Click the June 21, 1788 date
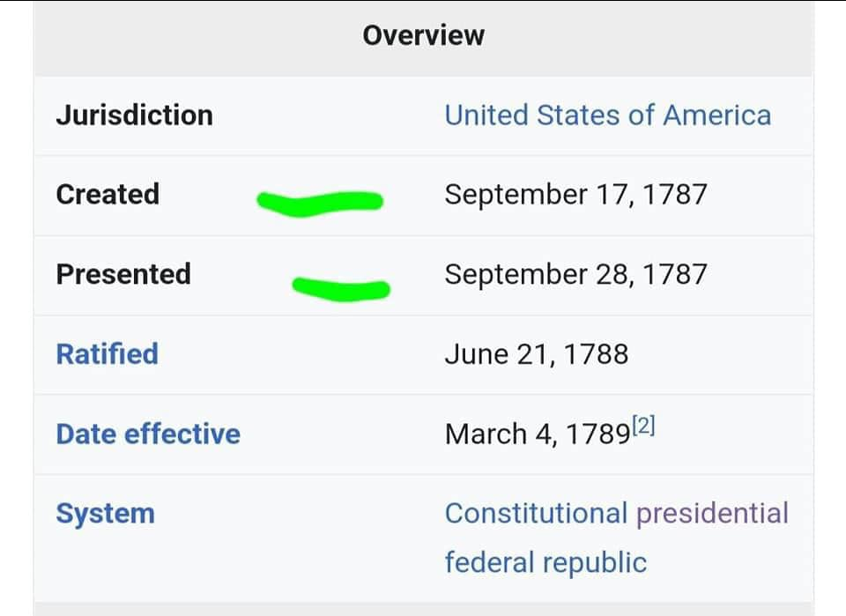Viewport: 846px width, 616px height. click(x=536, y=354)
